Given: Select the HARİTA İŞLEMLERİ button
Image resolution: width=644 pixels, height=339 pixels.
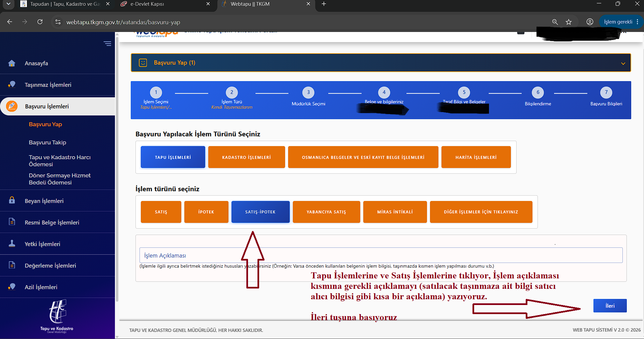Looking at the screenshot, I should pyautogui.click(x=476, y=157).
